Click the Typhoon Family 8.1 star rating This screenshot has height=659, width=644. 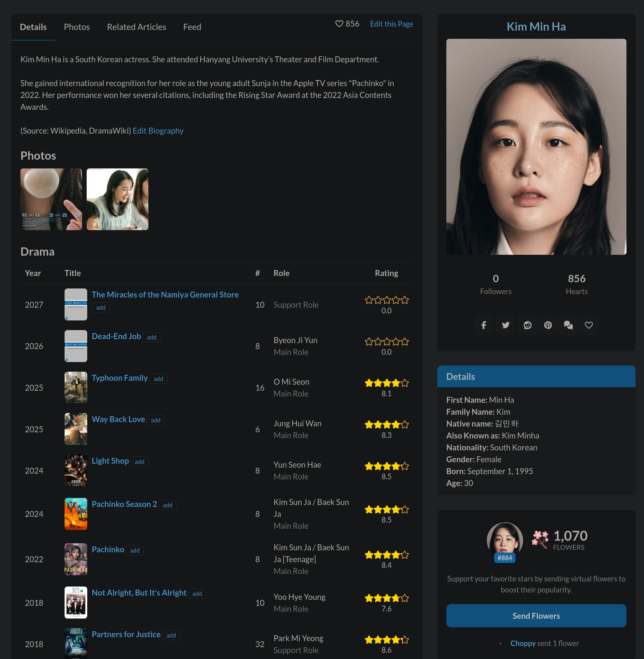coord(387,383)
